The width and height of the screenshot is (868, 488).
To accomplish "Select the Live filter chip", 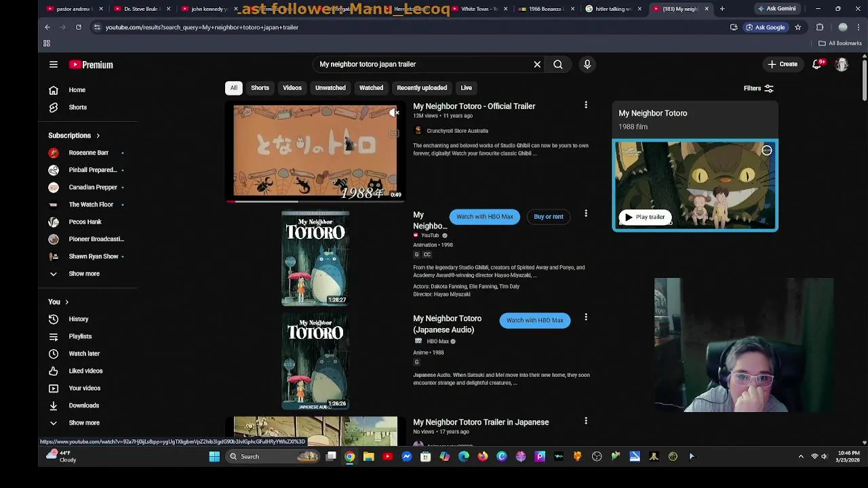I will (466, 87).
